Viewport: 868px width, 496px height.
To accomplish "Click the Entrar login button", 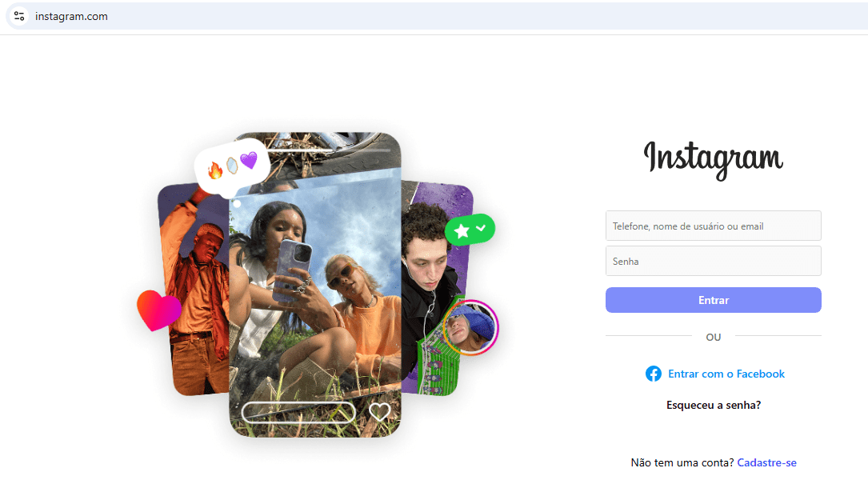I will 713,300.
